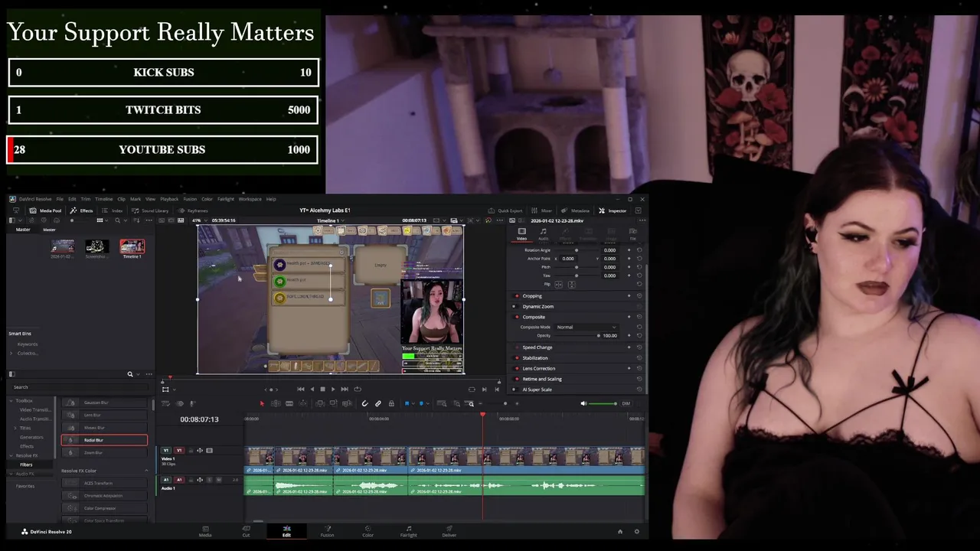
Task: Switch to the Deliver page
Action: tap(449, 531)
